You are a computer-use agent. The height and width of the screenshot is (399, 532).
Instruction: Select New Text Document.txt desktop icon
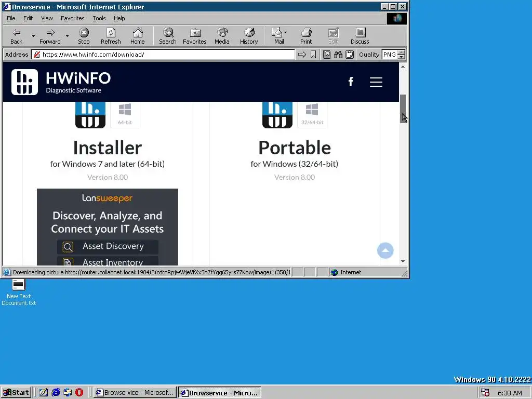19,292
